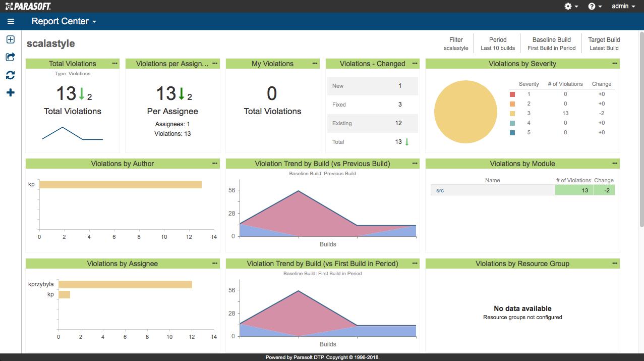644x361 pixels.
Task: Select the Baseline Build setting
Action: [552, 44]
